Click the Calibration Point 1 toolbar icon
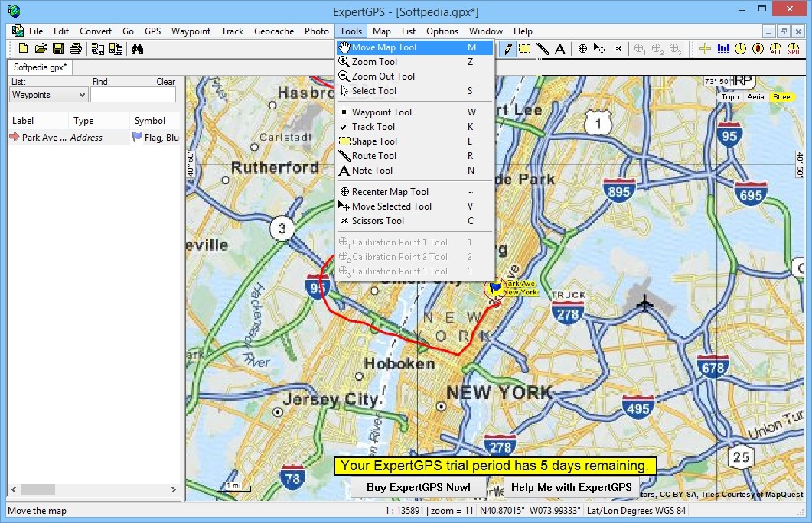812x523 pixels. coord(640,49)
